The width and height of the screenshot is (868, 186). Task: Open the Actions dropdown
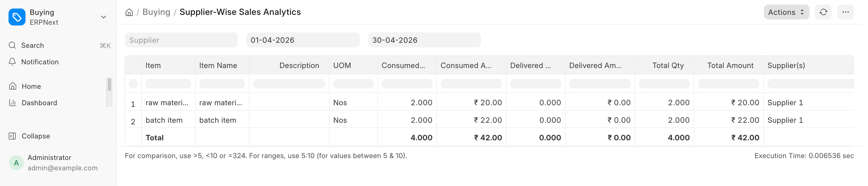coord(786,12)
